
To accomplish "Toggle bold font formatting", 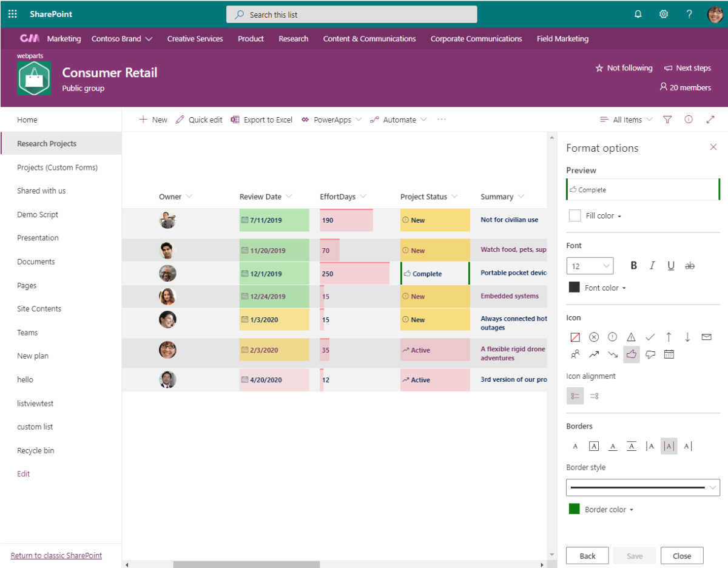I will [634, 266].
